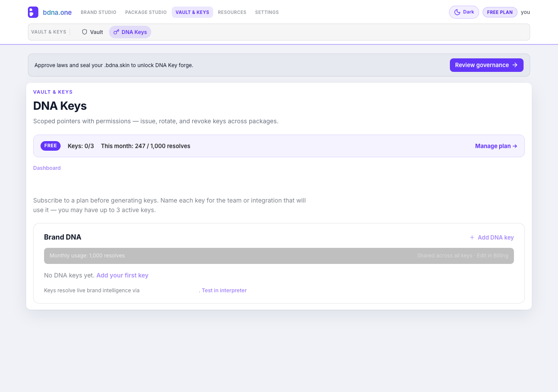Click the Brand DNA heading
558x392 pixels.
tap(63, 237)
